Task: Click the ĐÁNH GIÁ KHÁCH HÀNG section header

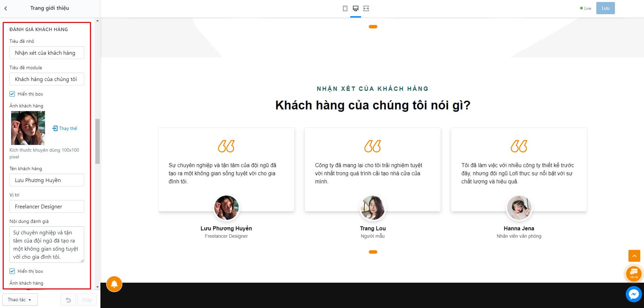Action: pyautogui.click(x=39, y=29)
